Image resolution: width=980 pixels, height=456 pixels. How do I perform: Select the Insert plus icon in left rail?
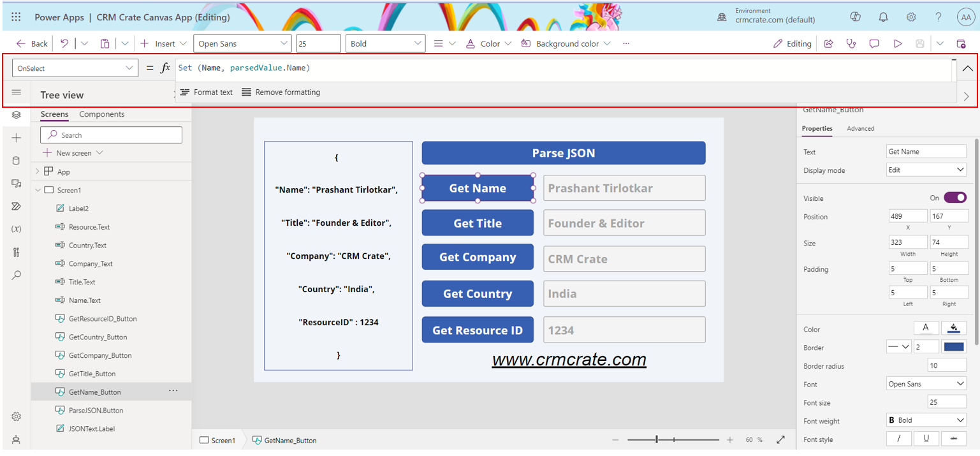coord(17,137)
